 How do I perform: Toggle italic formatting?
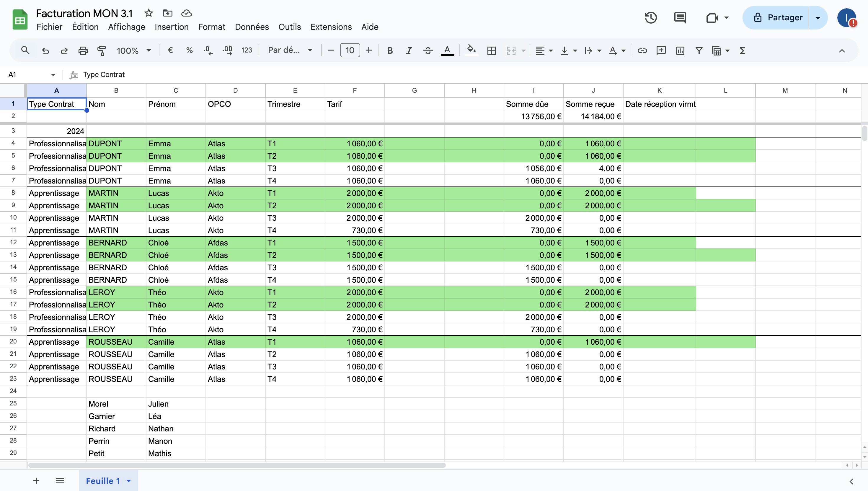(x=409, y=50)
